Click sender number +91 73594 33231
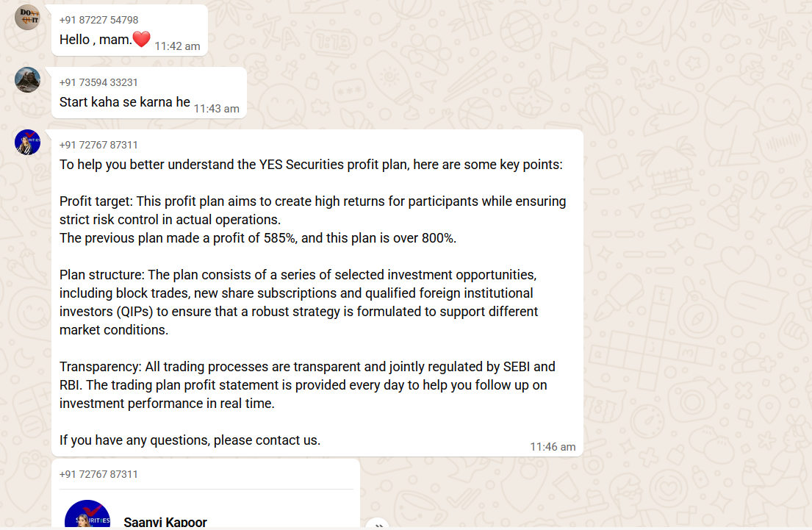Image resolution: width=812 pixels, height=530 pixels. pos(98,82)
